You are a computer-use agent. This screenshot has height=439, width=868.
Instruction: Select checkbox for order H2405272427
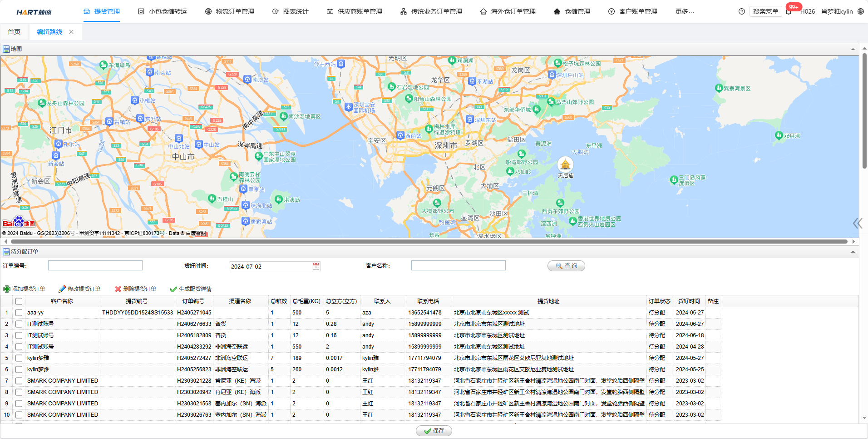pyautogui.click(x=19, y=358)
